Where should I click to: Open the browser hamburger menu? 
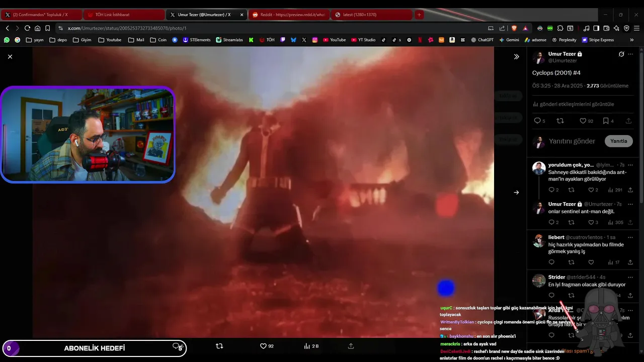coord(637,28)
